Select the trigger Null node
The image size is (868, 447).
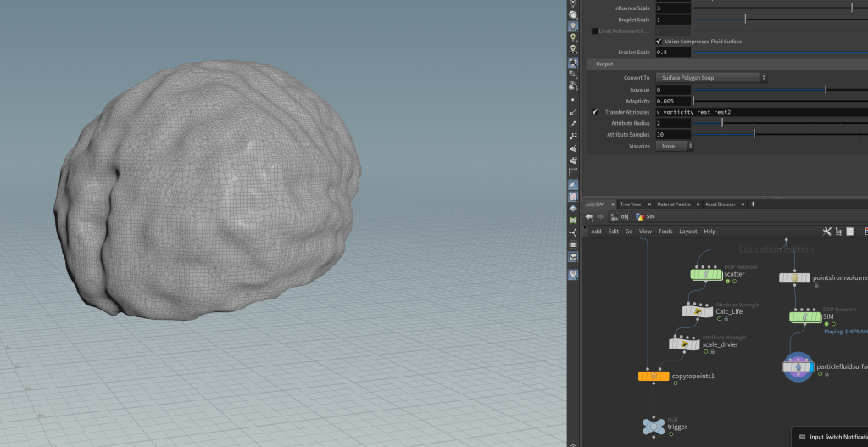pyautogui.click(x=653, y=427)
